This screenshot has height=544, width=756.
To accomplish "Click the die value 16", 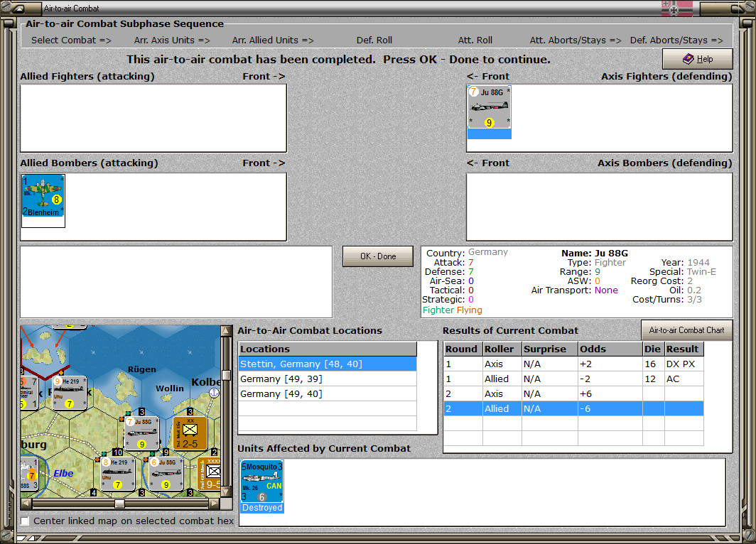I will [x=653, y=364].
